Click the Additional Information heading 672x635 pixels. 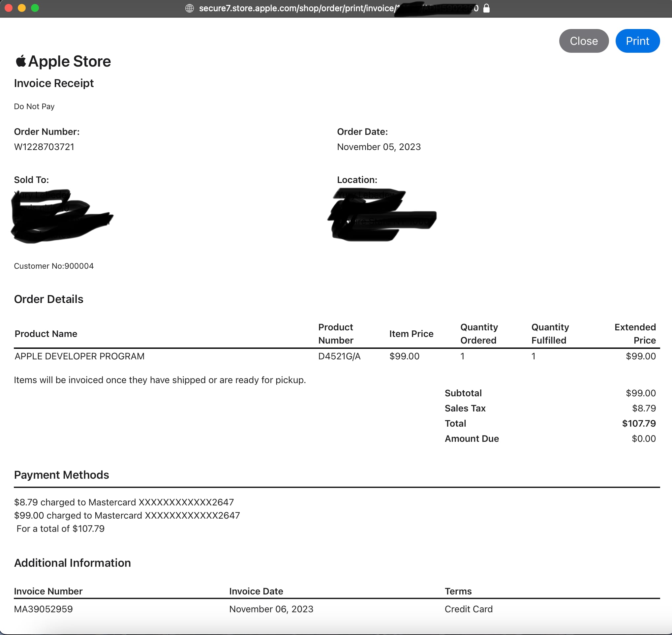pos(73,563)
